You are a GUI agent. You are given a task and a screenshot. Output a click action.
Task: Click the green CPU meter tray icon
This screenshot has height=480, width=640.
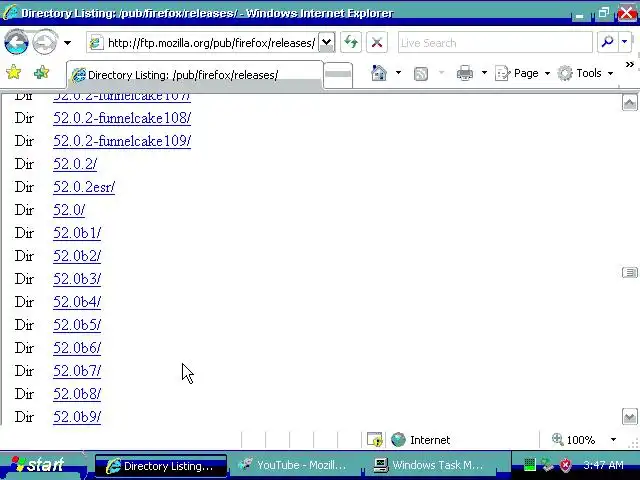coord(529,464)
